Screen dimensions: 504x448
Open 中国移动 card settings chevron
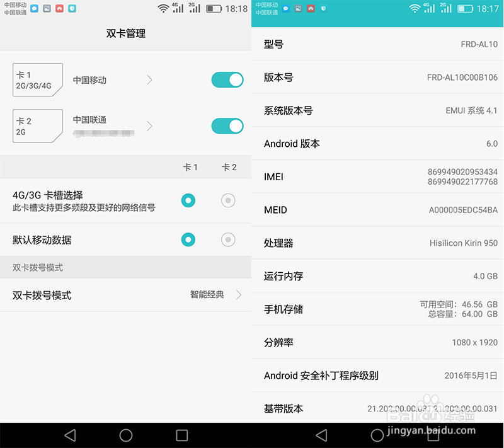click(x=149, y=79)
